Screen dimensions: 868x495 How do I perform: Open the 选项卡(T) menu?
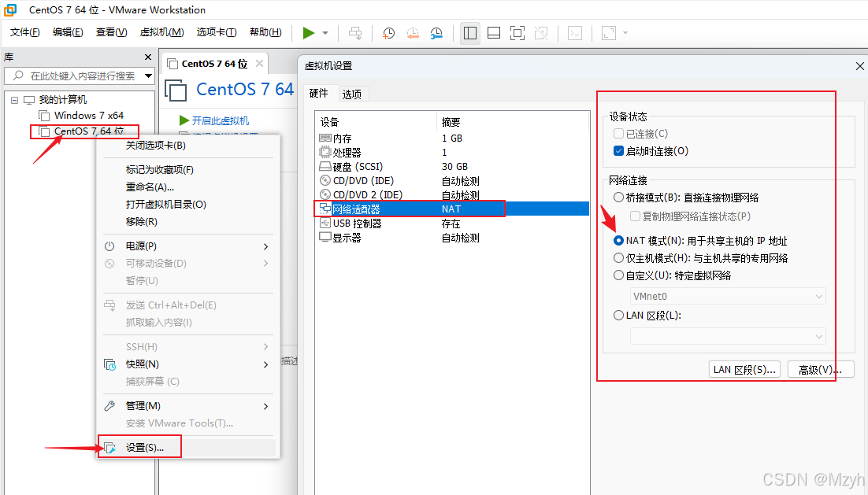pos(217,32)
